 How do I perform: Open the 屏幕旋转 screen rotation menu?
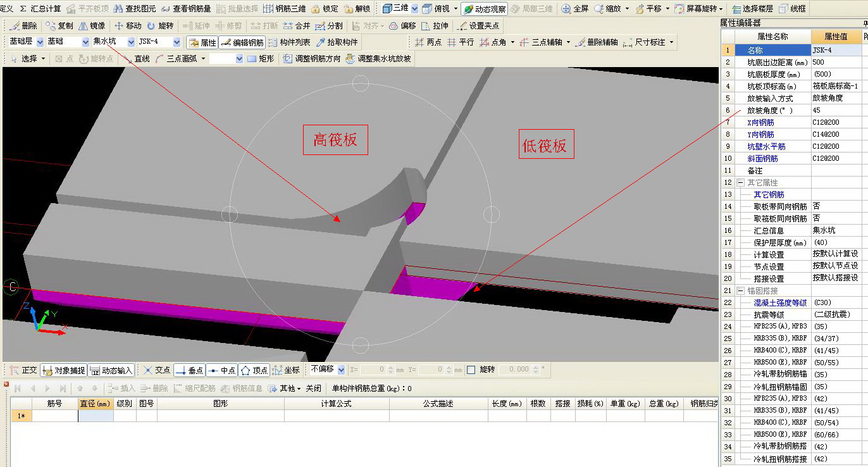tap(698, 9)
